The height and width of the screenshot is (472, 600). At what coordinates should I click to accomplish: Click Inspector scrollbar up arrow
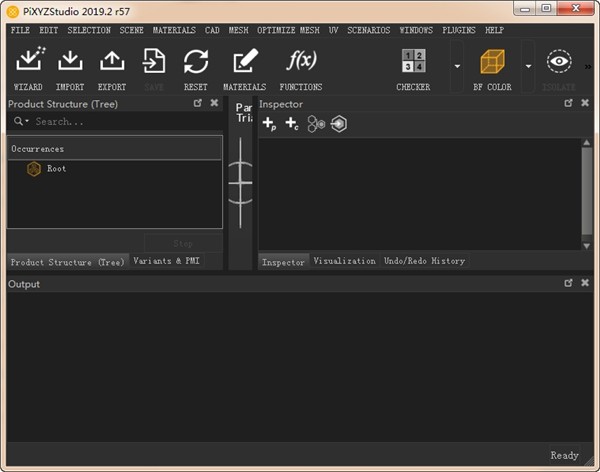point(587,142)
